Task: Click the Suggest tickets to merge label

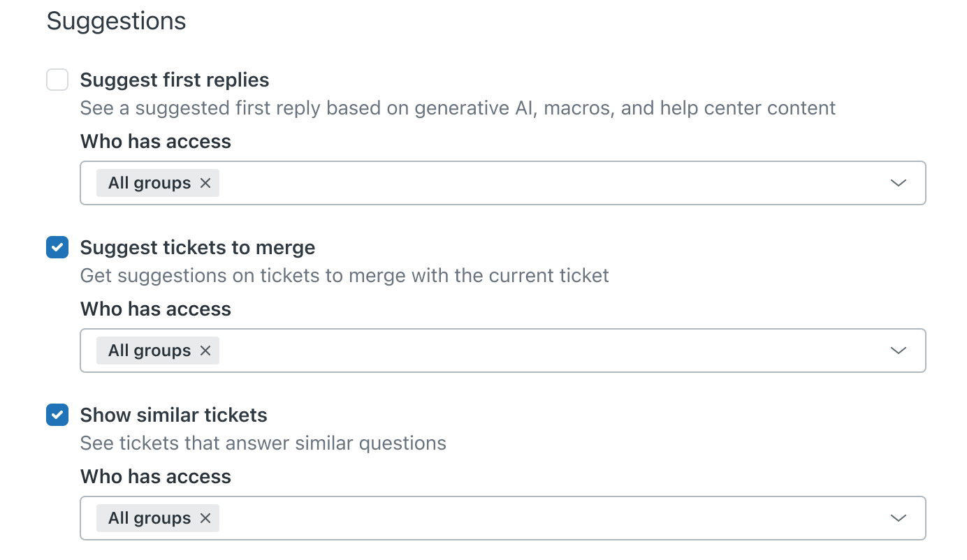Action: click(198, 247)
